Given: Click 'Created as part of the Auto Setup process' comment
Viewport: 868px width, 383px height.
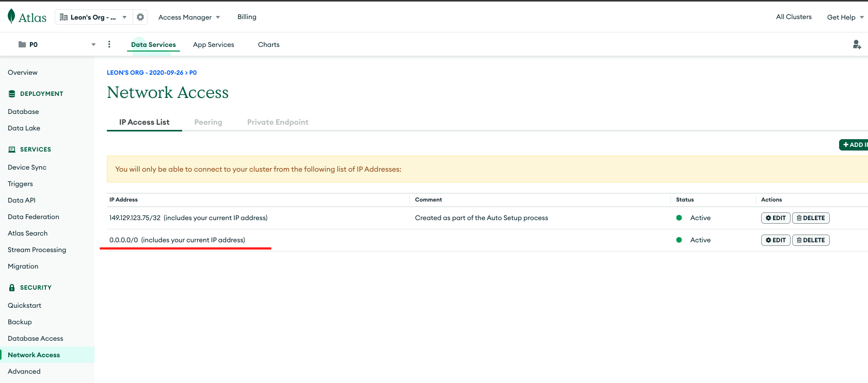Looking at the screenshot, I should point(481,218).
